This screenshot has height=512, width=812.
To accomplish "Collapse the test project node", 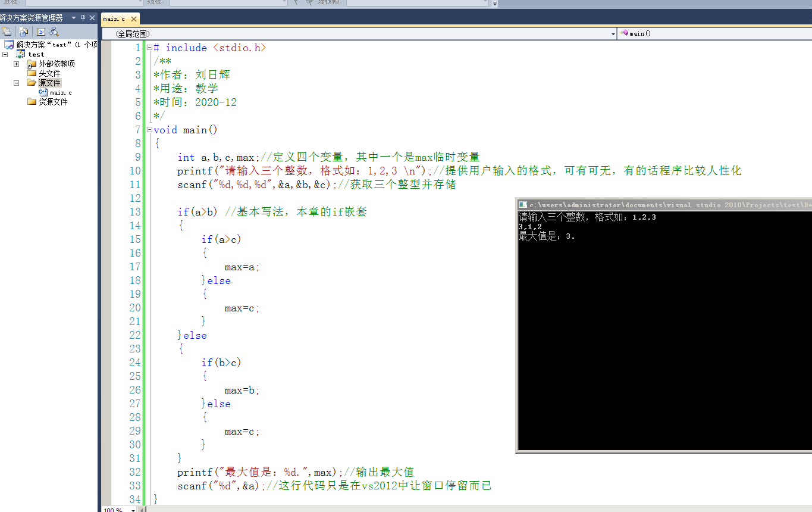I will point(5,54).
